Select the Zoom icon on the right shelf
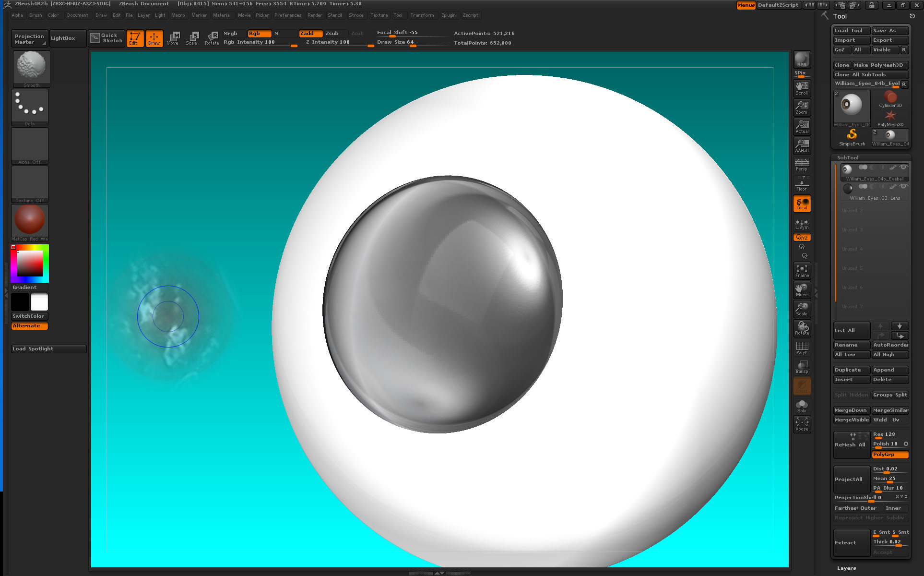The width and height of the screenshot is (924, 576). (x=801, y=107)
